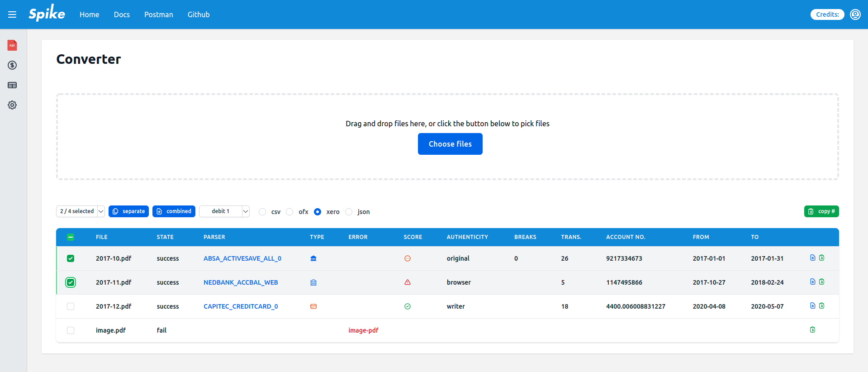
Task: Open the Postman navigation link
Action: (x=158, y=14)
